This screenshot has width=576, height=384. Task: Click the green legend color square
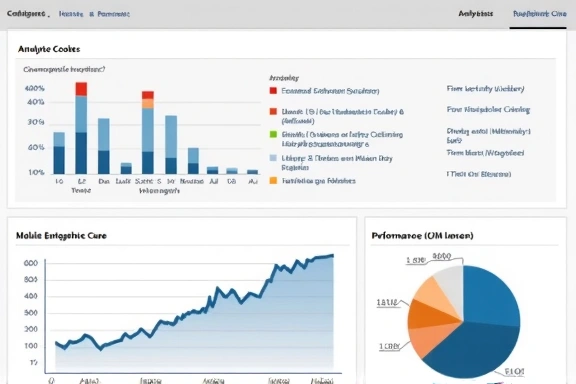[x=273, y=134]
